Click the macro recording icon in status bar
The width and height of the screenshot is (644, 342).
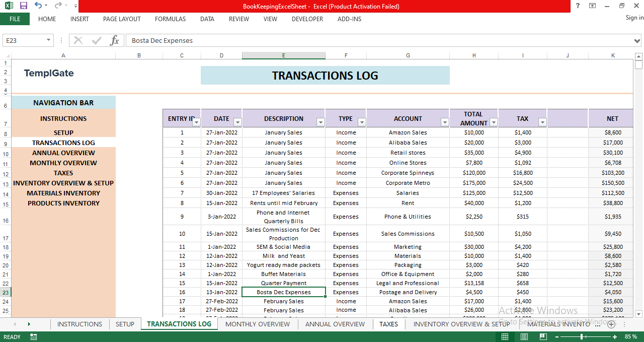34,337
